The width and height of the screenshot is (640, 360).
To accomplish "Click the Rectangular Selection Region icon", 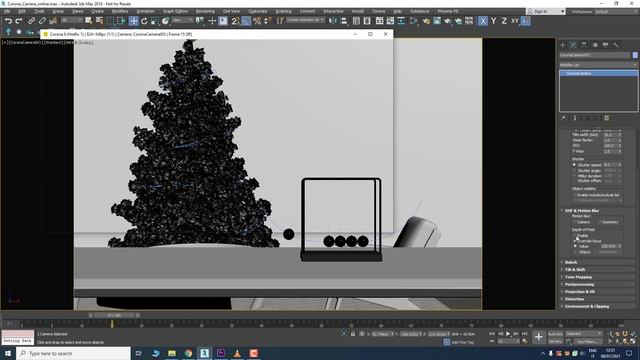I will (x=111, y=20).
